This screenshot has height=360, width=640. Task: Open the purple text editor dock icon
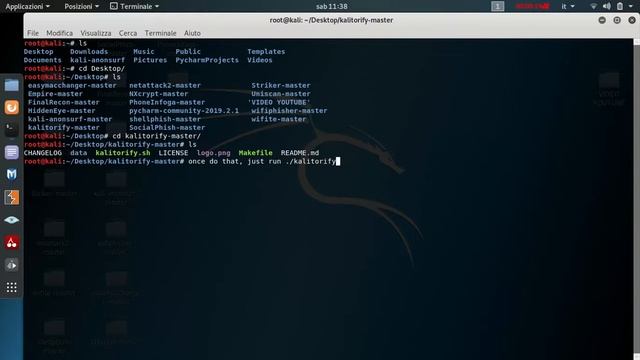pyautogui.click(x=11, y=152)
